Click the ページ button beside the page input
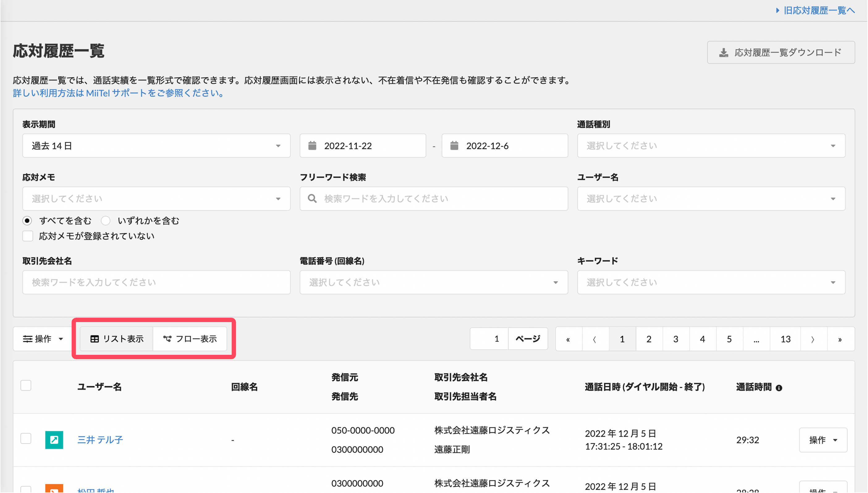 pyautogui.click(x=528, y=339)
